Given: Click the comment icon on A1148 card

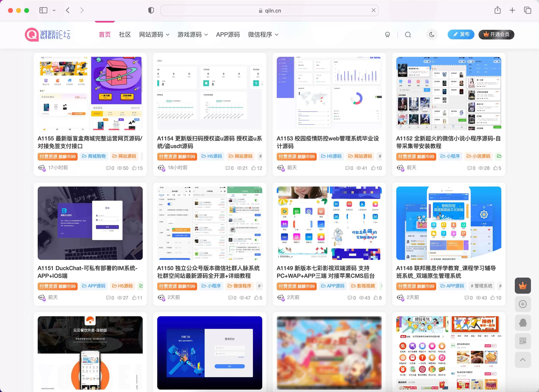Looking at the screenshot, I should (x=467, y=298).
